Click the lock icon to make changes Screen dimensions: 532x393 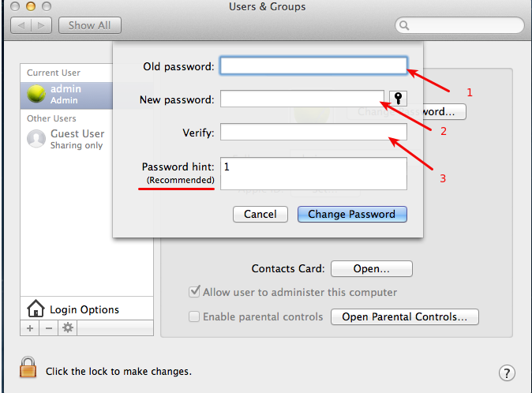[28, 368]
